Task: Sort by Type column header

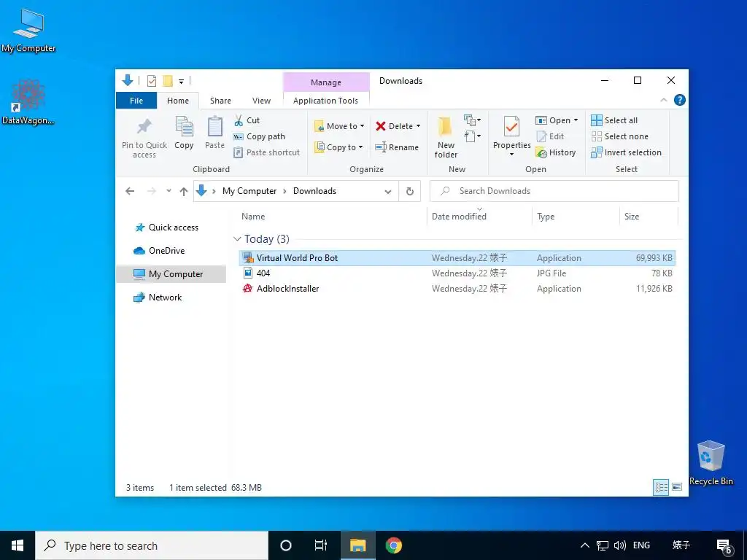Action: pyautogui.click(x=546, y=216)
